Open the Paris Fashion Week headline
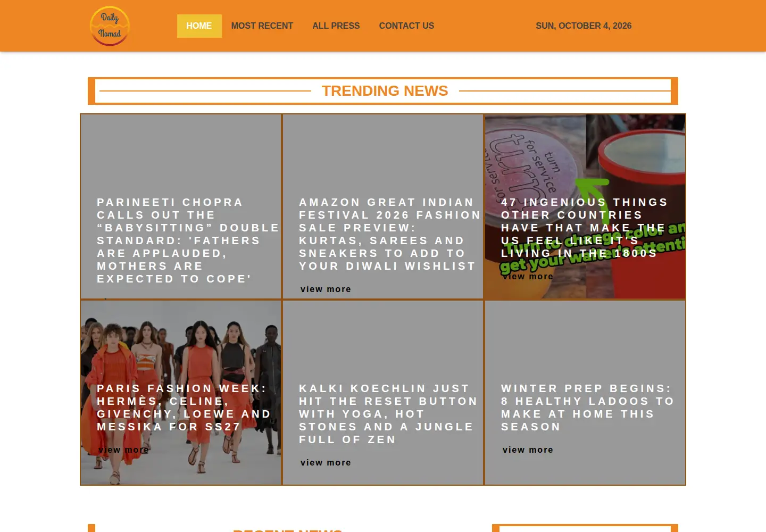Viewport: 766px width, 532px height. [184, 408]
